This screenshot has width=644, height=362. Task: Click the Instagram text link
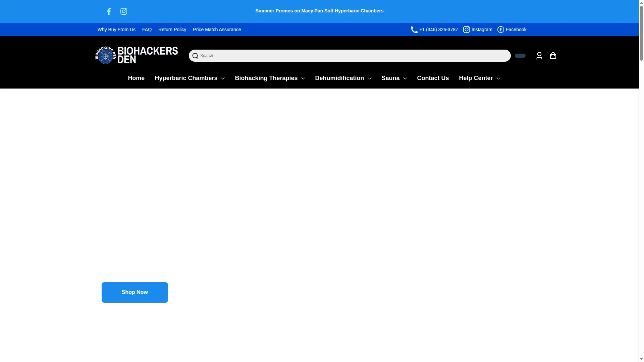(x=482, y=29)
